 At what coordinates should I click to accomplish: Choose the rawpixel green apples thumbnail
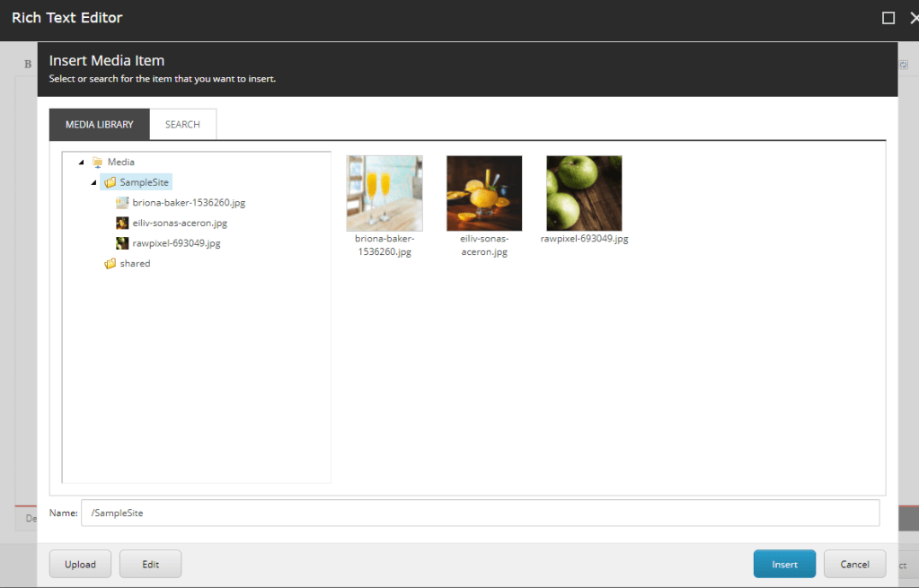click(x=584, y=193)
